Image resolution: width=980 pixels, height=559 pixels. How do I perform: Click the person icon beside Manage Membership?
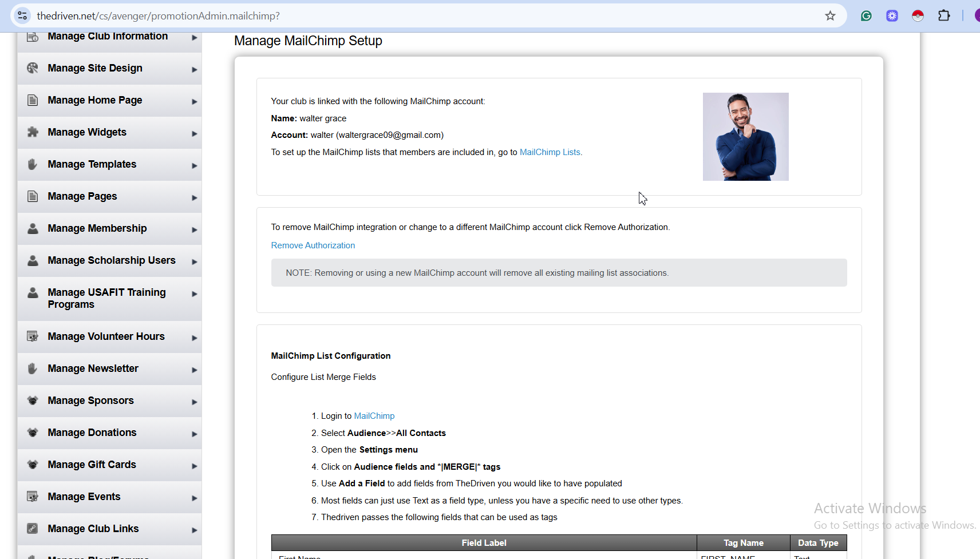click(33, 228)
